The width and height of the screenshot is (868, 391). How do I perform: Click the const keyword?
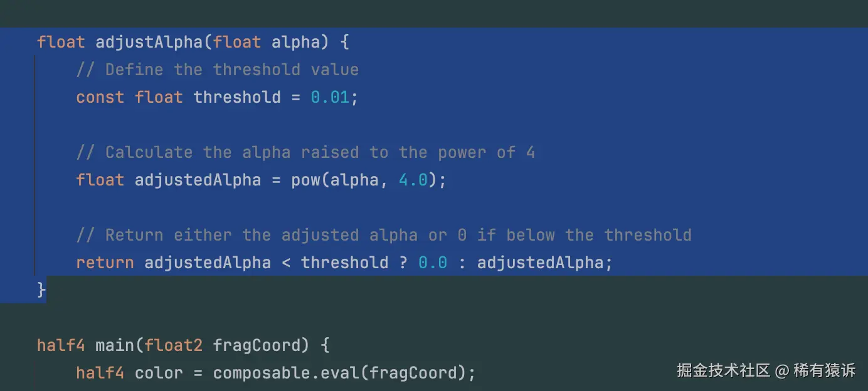tap(100, 97)
